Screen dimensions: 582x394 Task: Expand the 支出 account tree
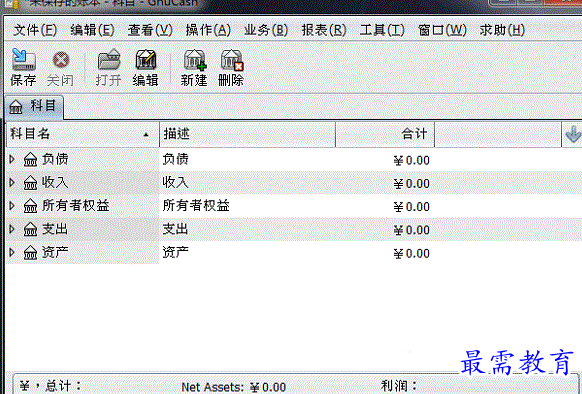pos(12,229)
